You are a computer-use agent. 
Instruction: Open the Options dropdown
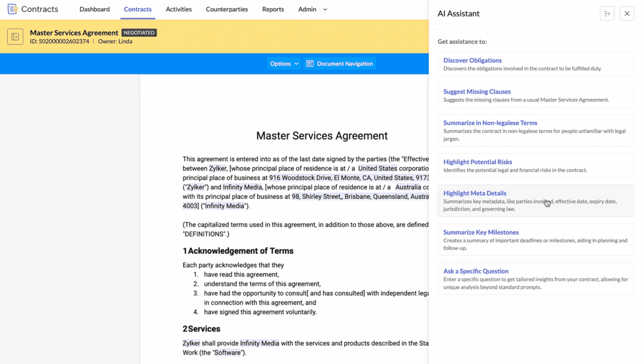coord(284,63)
